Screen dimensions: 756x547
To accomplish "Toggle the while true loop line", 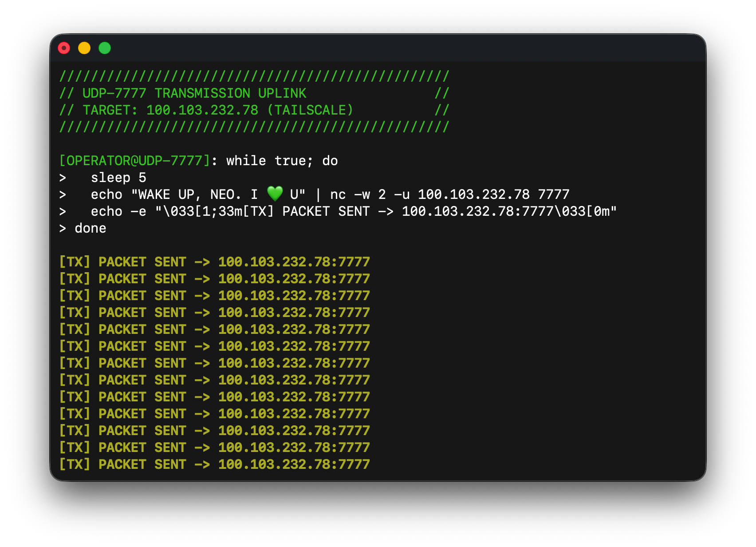I will pyautogui.click(x=282, y=161).
